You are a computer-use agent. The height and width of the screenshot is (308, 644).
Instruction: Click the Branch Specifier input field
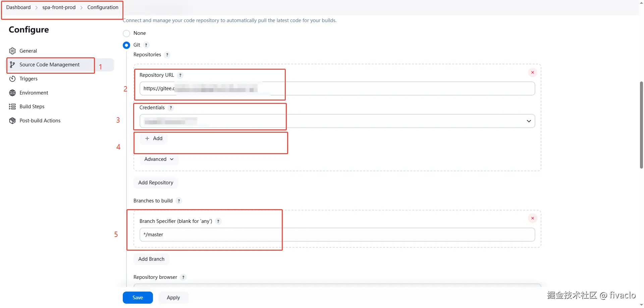tap(337, 235)
